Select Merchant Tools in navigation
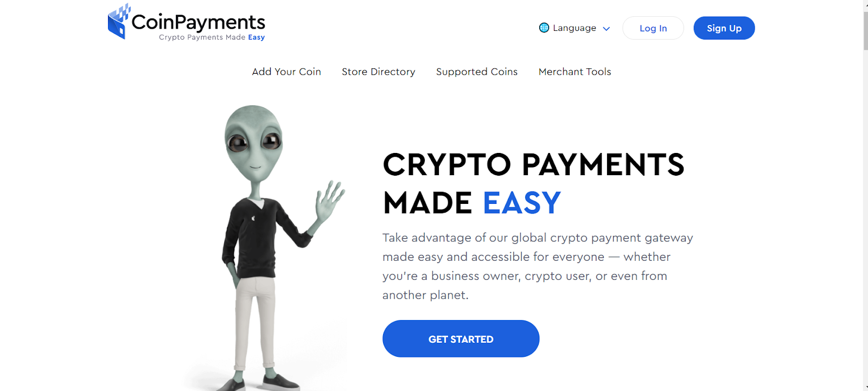The image size is (868, 391). (575, 72)
